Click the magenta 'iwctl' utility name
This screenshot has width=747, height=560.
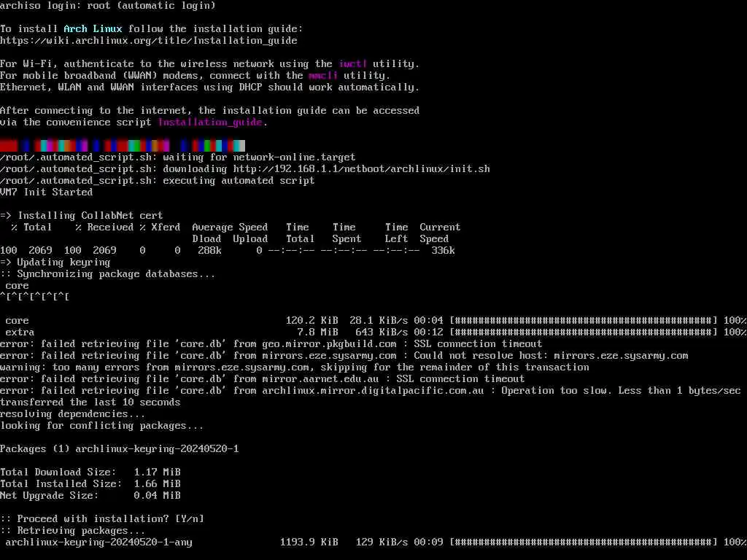coord(353,64)
